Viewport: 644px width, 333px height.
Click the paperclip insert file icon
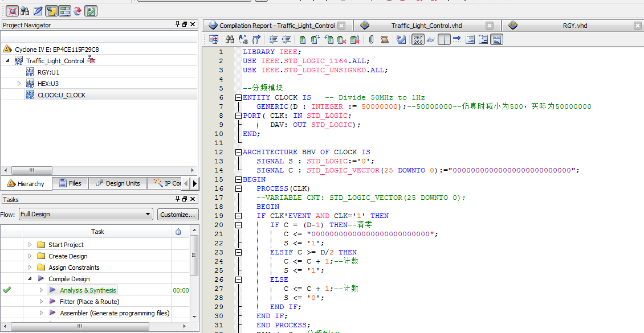371,39
